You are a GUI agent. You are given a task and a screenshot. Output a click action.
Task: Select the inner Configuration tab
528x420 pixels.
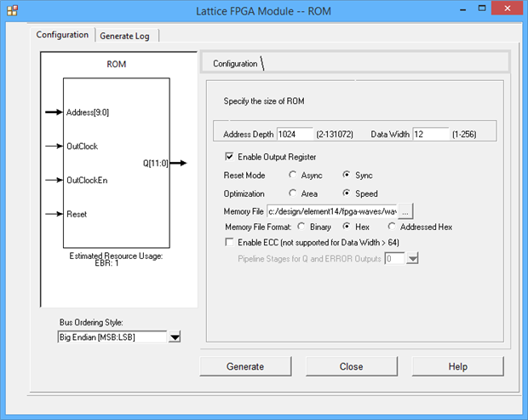tap(235, 64)
